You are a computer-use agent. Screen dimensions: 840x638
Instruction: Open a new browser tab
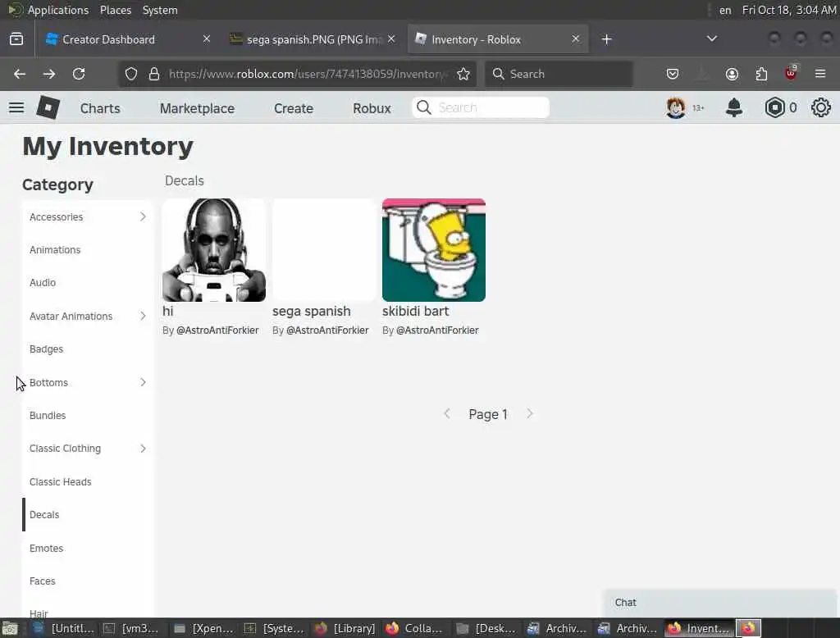tap(606, 39)
